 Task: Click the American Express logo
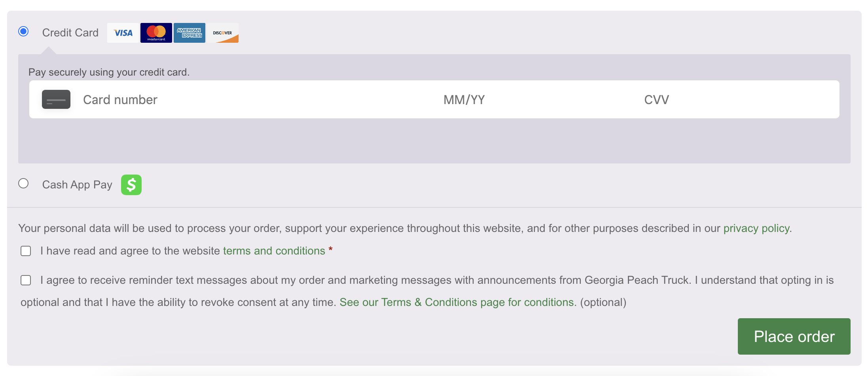point(190,33)
